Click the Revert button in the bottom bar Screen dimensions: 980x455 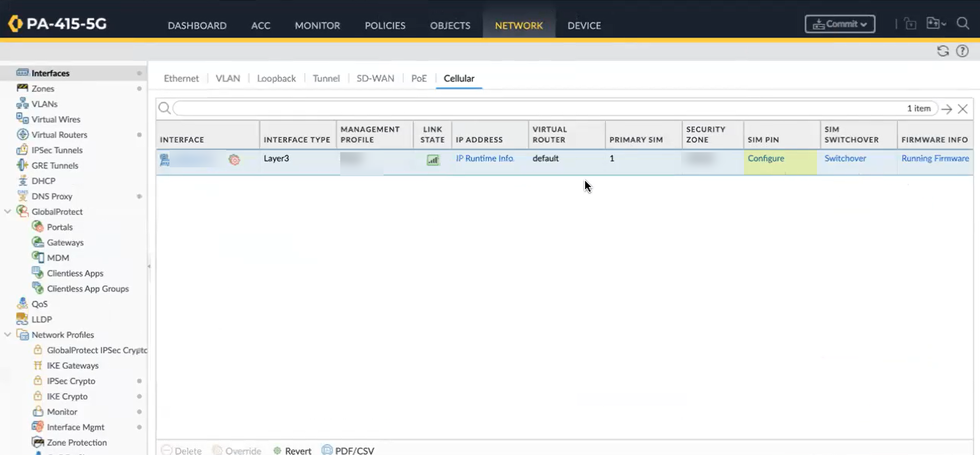click(292, 450)
